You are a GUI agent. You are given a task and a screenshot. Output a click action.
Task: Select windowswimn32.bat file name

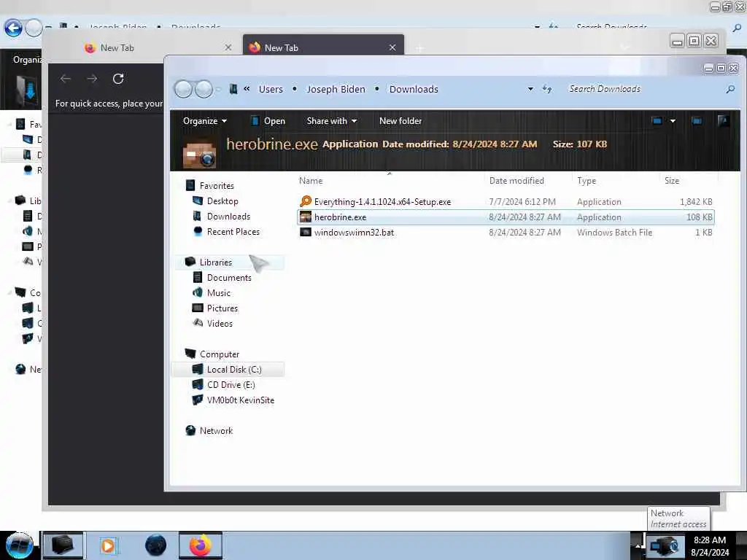[354, 233]
